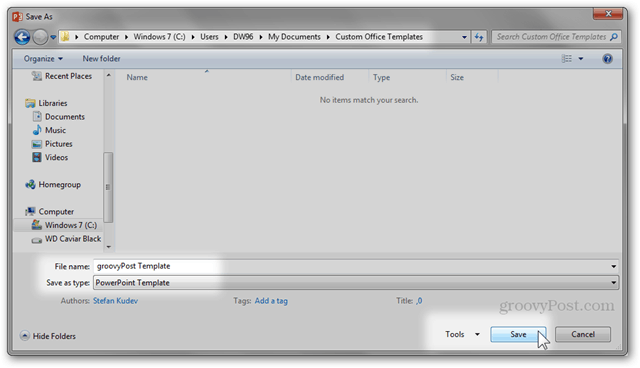The width and height of the screenshot is (640, 368).
Task: Click the New folder button
Action: 101,59
